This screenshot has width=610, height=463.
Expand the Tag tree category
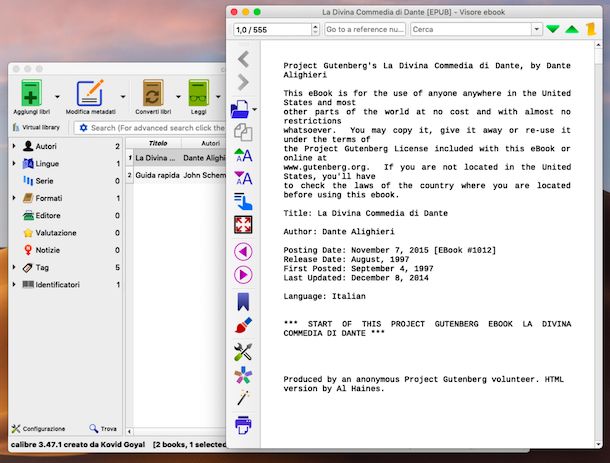coord(14,267)
